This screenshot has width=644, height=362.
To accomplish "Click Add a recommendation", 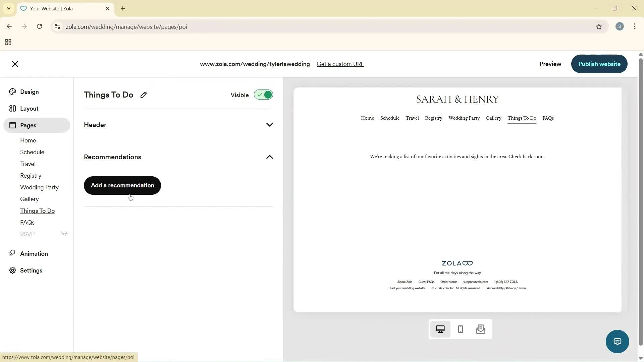I will pyautogui.click(x=122, y=185).
